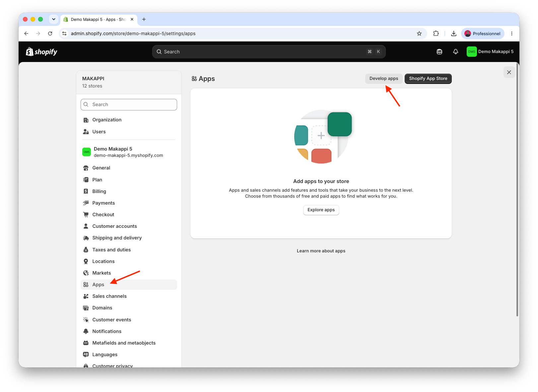Click the Users people icon
The image size is (538, 392).
[86, 132]
